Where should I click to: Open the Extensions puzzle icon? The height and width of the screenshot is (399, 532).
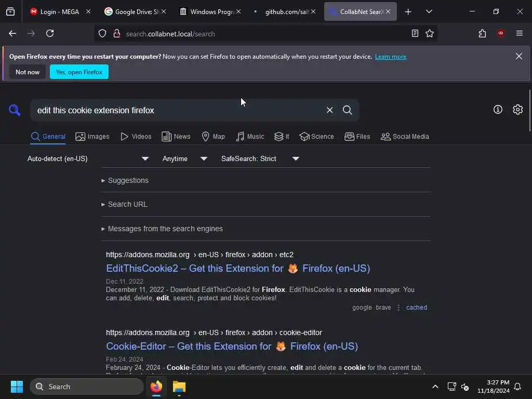[482, 33]
